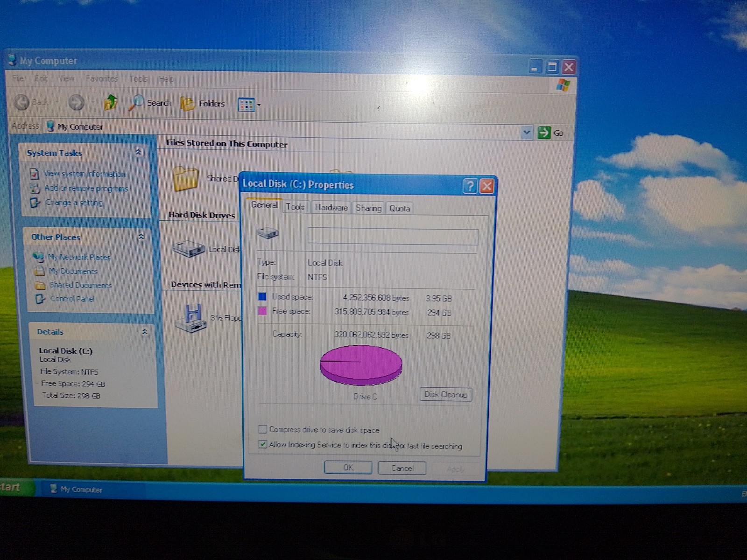Open the Control Panel link
Viewport: 747px width, 560px height.
(x=72, y=299)
